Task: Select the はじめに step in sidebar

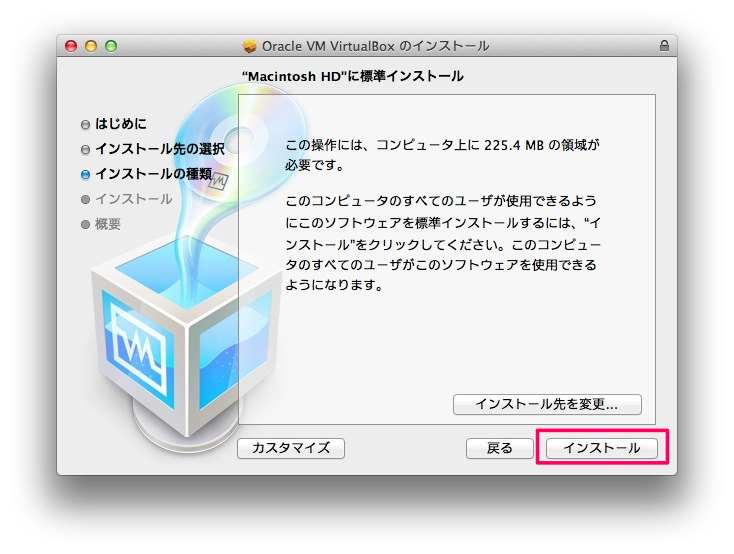Action: click(x=121, y=124)
